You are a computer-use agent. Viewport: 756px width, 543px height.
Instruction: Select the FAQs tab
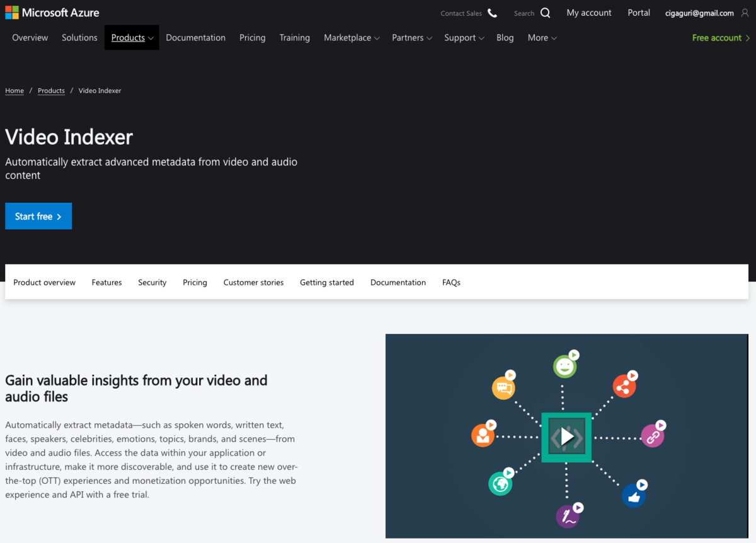[x=451, y=282]
